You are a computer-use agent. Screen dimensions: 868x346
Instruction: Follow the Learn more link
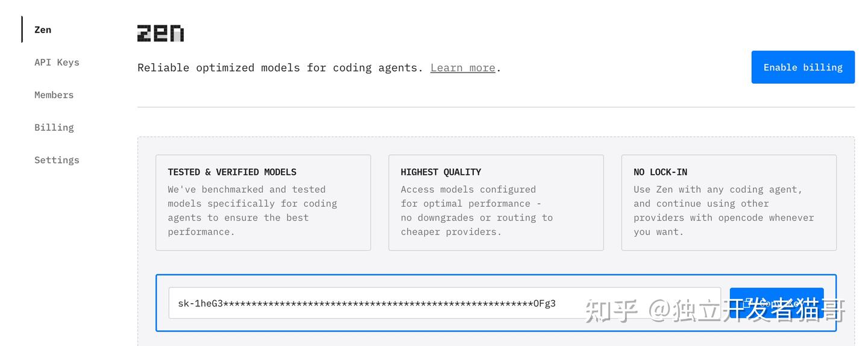pyautogui.click(x=462, y=68)
